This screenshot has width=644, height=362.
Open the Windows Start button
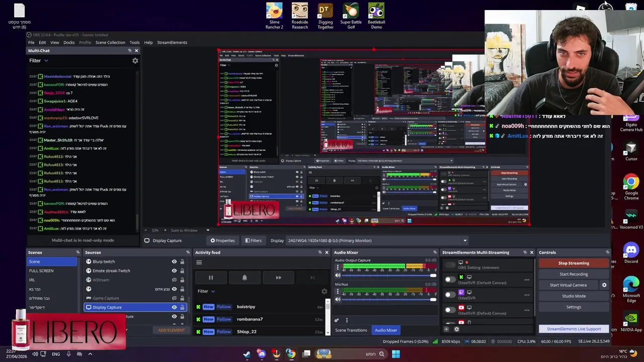396,354
